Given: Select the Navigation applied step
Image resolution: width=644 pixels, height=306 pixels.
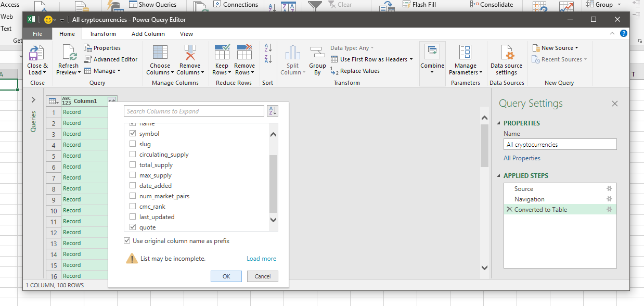Looking at the screenshot, I should pyautogui.click(x=560, y=199).
